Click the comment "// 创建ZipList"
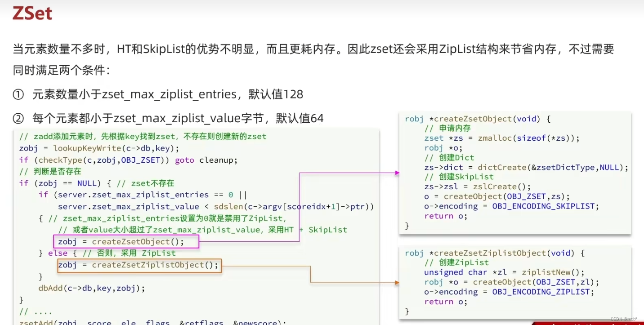 pyautogui.click(x=456, y=263)
